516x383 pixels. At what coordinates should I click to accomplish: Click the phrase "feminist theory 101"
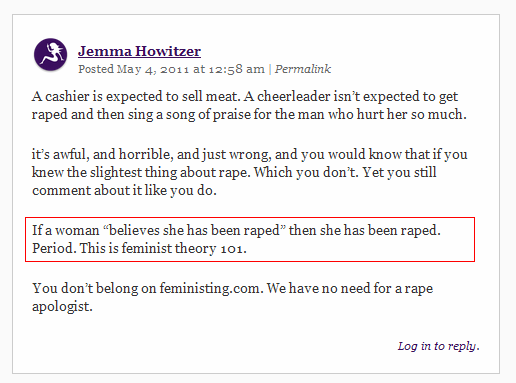tap(183, 248)
